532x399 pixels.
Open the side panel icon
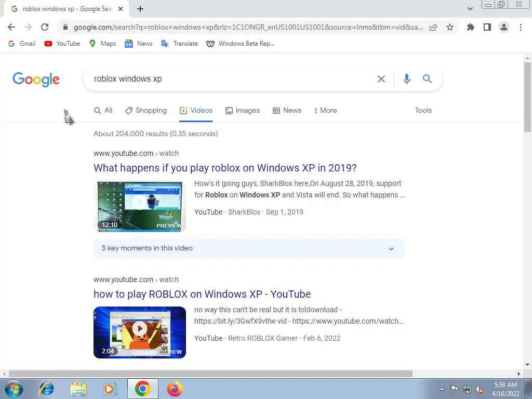(x=487, y=27)
